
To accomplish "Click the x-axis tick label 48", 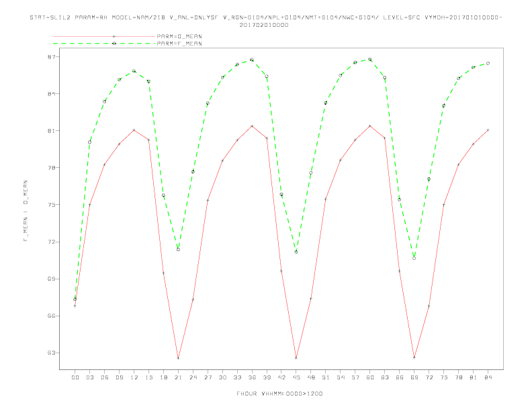I will point(311,377).
